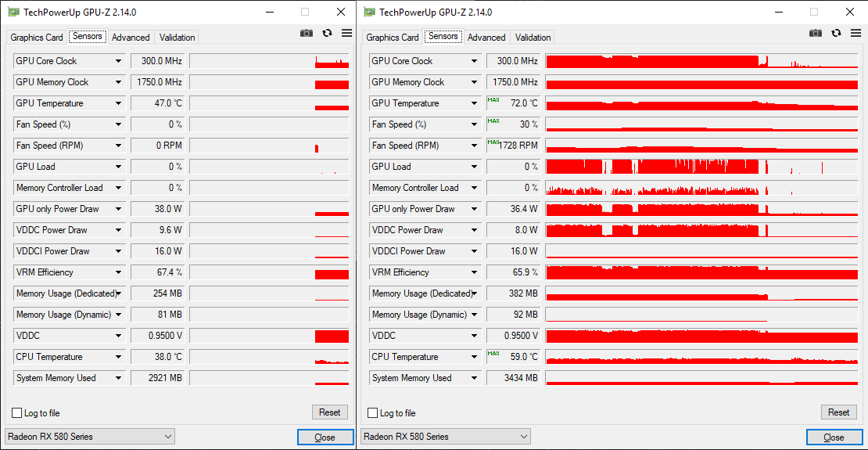Click Reset button in left window

click(x=330, y=412)
